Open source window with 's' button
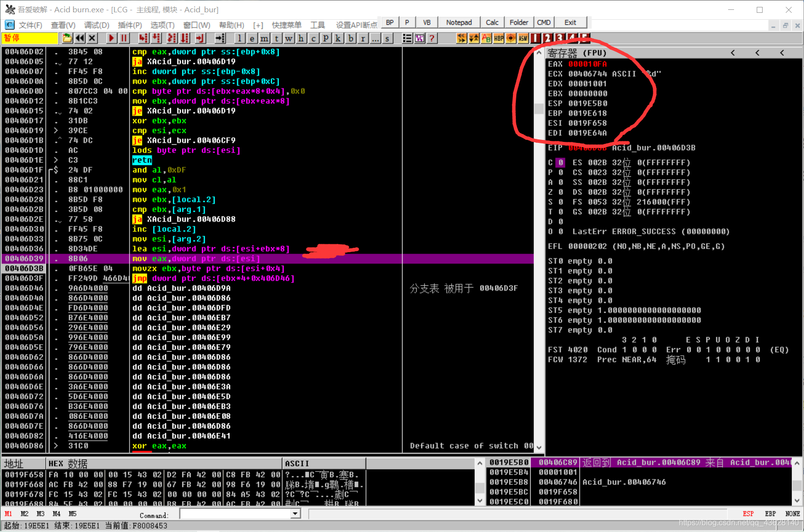The width and height of the screenshot is (804, 532). 387,38
